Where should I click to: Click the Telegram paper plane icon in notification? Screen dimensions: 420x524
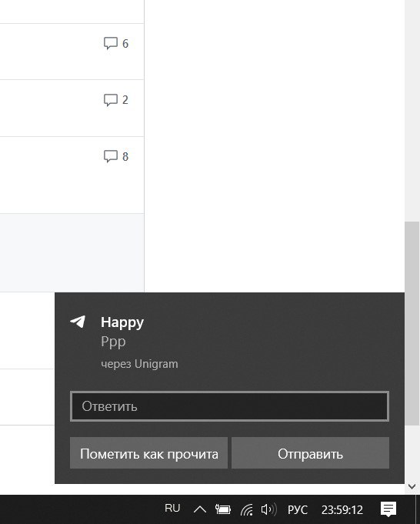78,322
